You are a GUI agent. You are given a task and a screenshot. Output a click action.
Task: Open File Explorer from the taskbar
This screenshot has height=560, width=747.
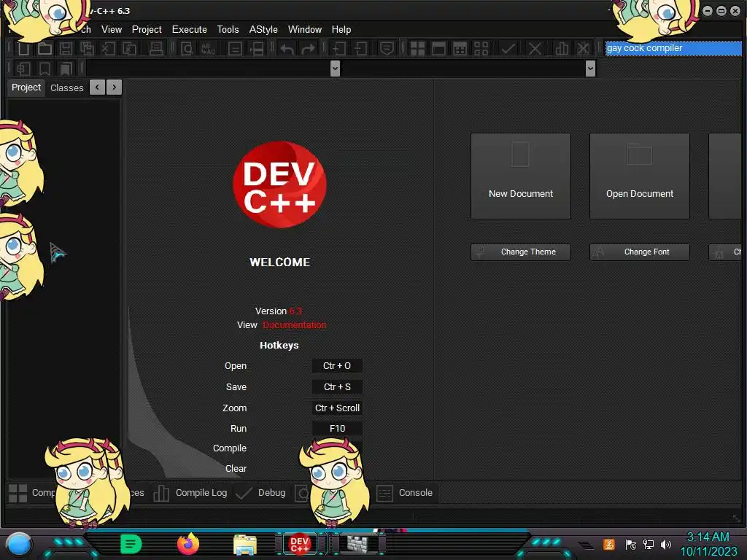[245, 545]
